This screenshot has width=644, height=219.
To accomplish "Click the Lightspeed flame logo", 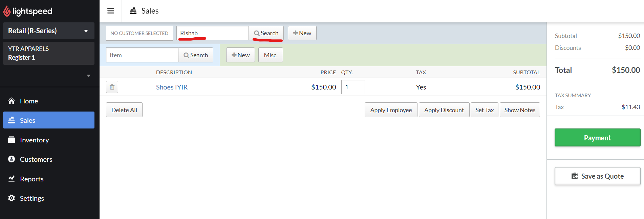I will coord(7,11).
